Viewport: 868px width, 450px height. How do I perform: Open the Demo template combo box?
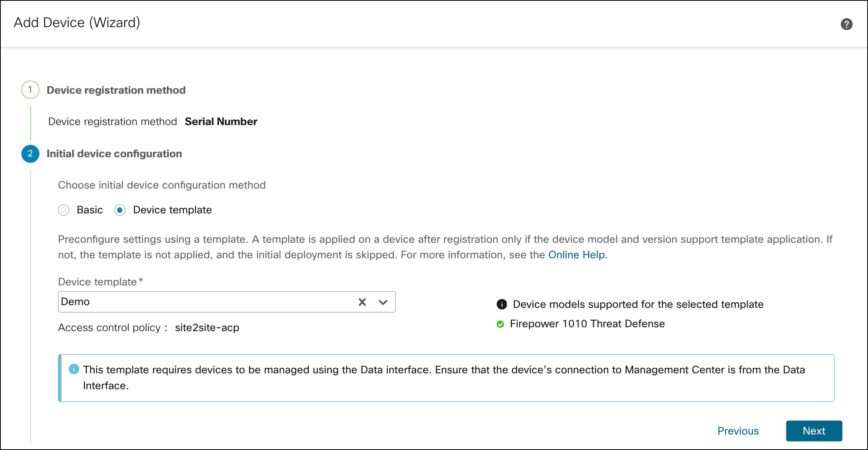coord(205,302)
